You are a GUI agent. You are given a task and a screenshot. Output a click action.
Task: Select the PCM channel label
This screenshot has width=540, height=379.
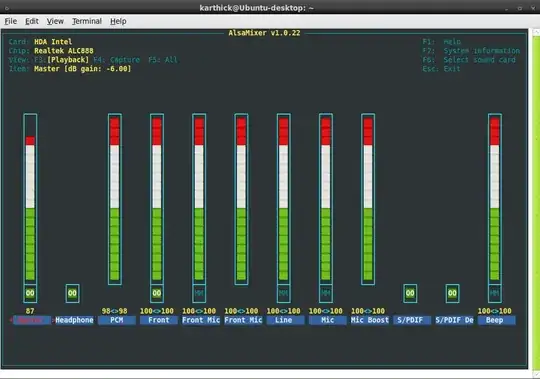(117, 320)
